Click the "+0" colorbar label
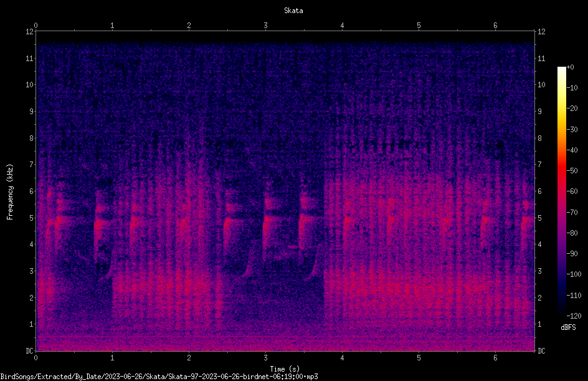 click(570, 67)
